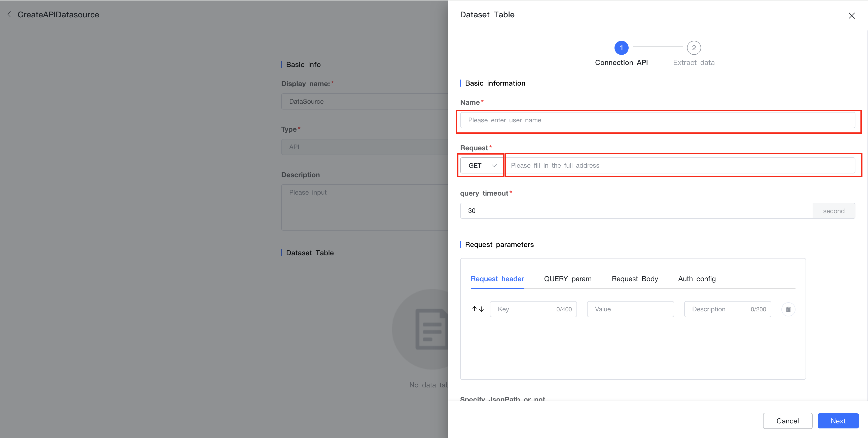Delete header row with trash icon
The image size is (868, 438).
[788, 309]
